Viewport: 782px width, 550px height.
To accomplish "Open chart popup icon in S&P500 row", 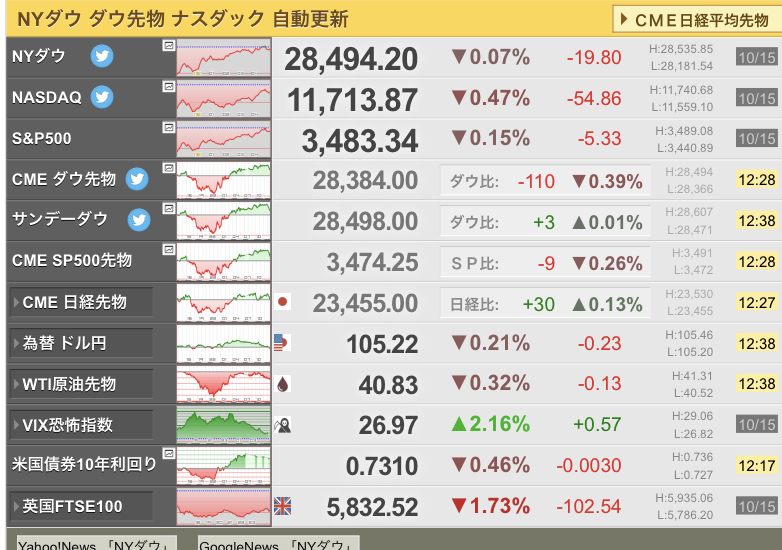I will point(169,127).
